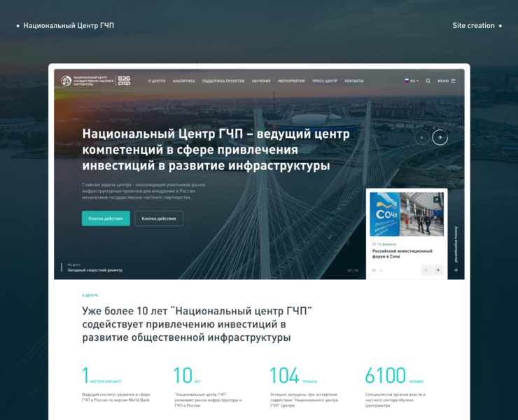Click the hero slide counter 01 / 08
The height and width of the screenshot is (420, 518).
(x=353, y=270)
